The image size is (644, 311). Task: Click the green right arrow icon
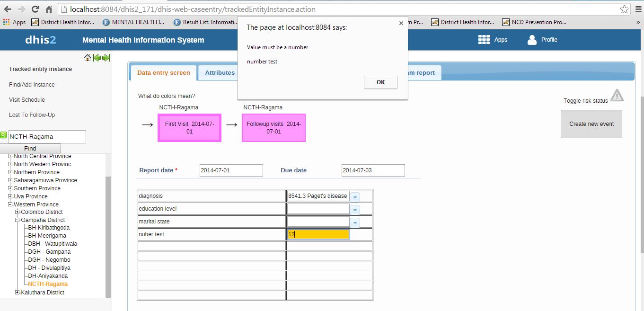click(106, 58)
